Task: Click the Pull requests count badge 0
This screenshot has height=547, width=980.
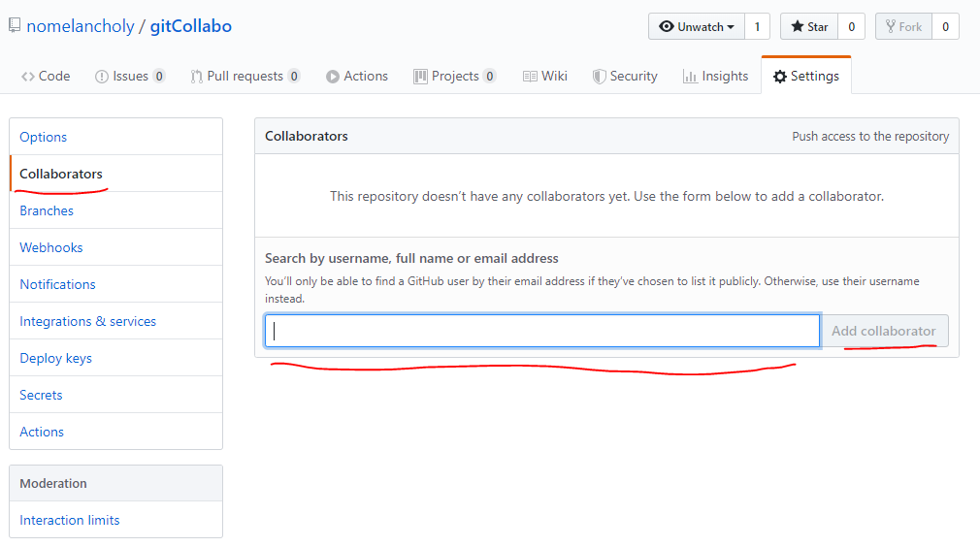Action: point(294,77)
